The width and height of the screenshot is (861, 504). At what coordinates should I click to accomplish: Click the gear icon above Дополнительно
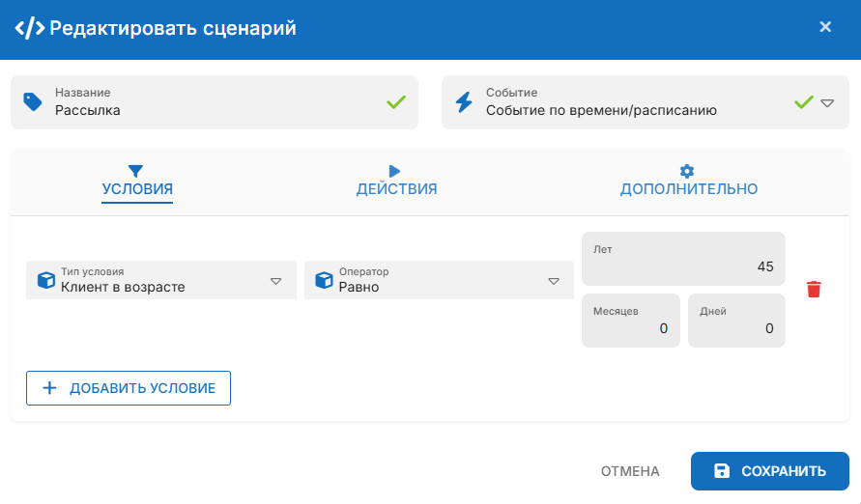coord(687,171)
